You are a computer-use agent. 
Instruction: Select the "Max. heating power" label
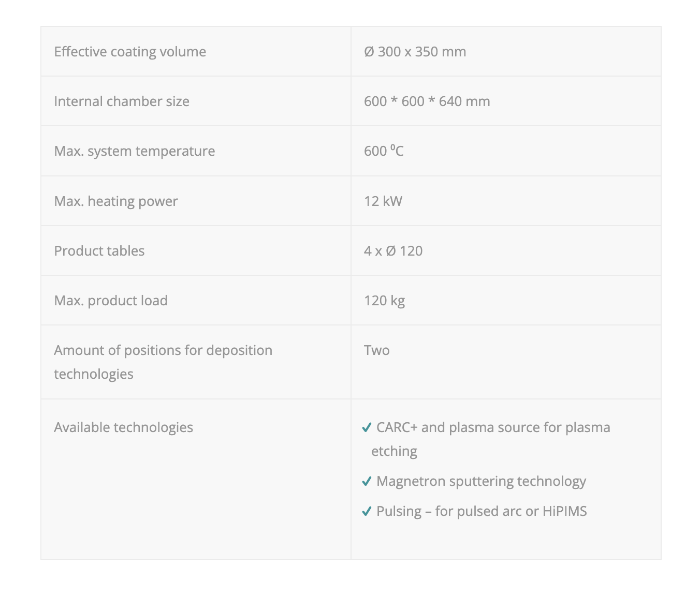pyautogui.click(x=116, y=201)
